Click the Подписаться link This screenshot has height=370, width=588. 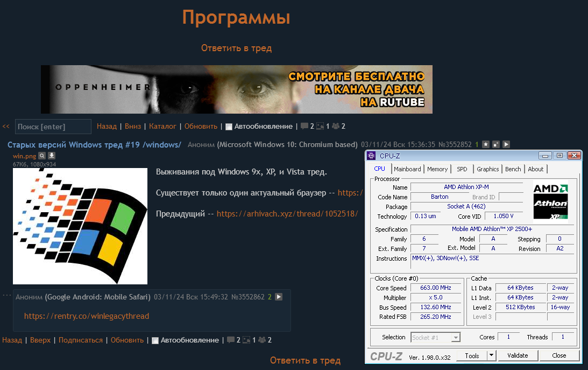81,340
